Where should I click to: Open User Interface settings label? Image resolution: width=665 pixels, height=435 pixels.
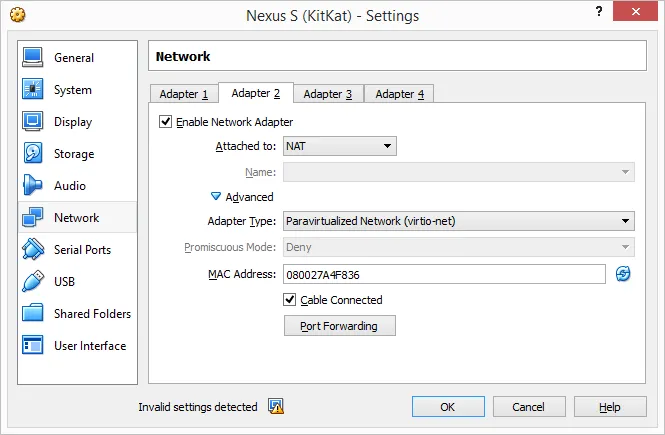(x=90, y=346)
